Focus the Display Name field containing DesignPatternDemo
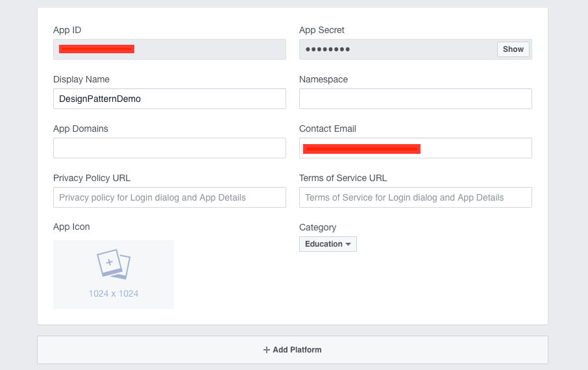This screenshot has width=588, height=370. click(169, 99)
